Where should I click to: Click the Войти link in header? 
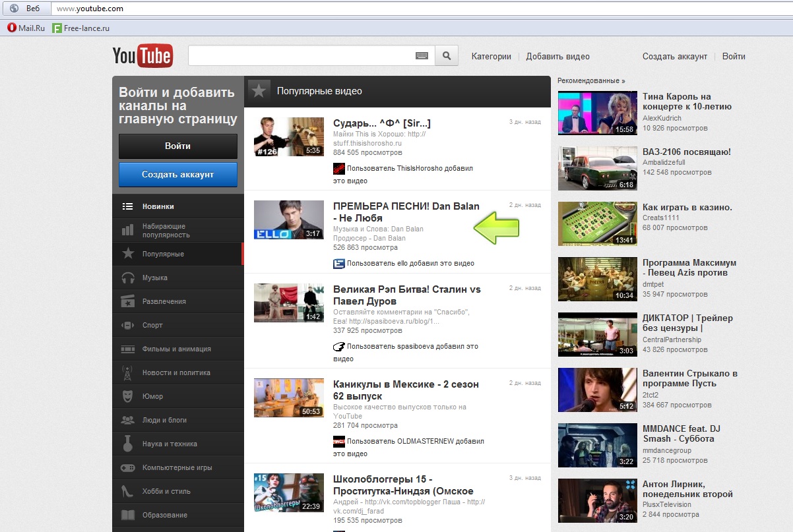pos(734,57)
